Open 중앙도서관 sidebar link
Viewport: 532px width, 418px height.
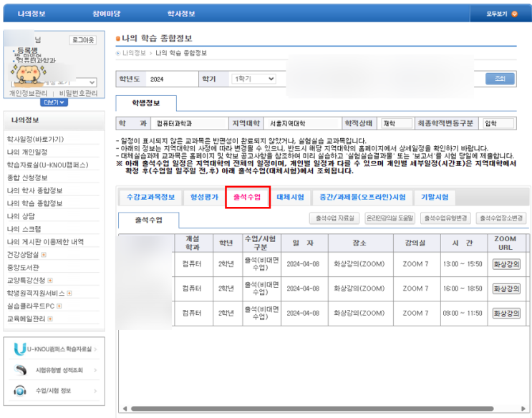tap(23, 268)
